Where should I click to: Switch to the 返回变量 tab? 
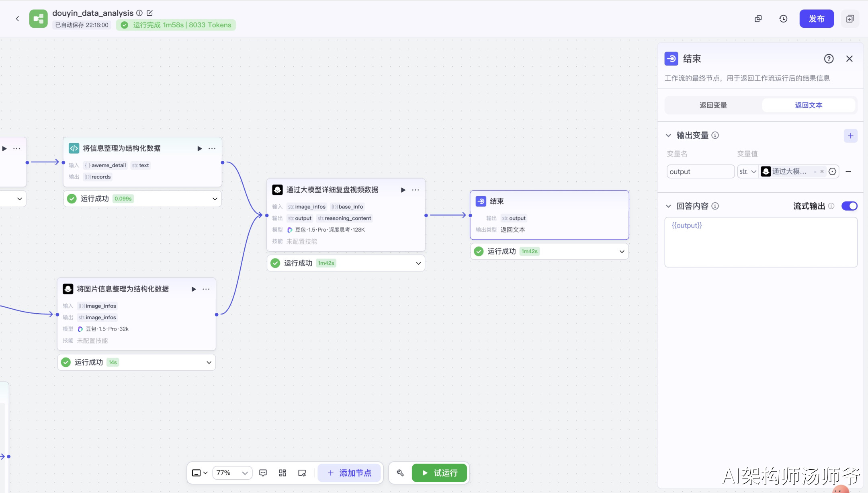[713, 105]
